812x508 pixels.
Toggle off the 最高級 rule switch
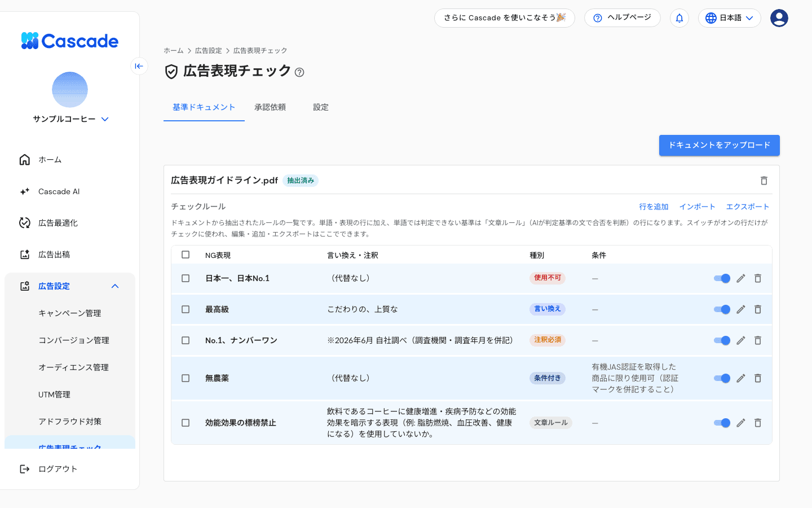(722, 309)
